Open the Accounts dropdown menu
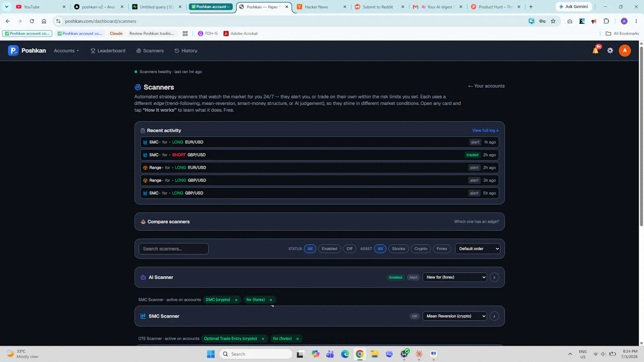 [x=66, y=51]
